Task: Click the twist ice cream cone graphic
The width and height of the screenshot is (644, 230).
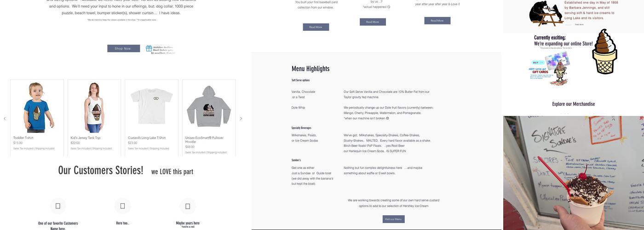Action: 604,51
